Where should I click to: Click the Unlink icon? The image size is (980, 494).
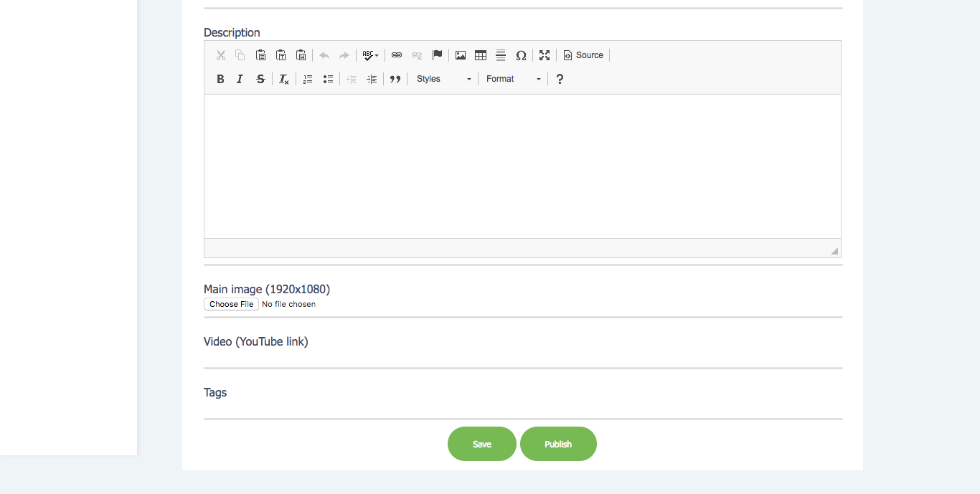[417, 55]
